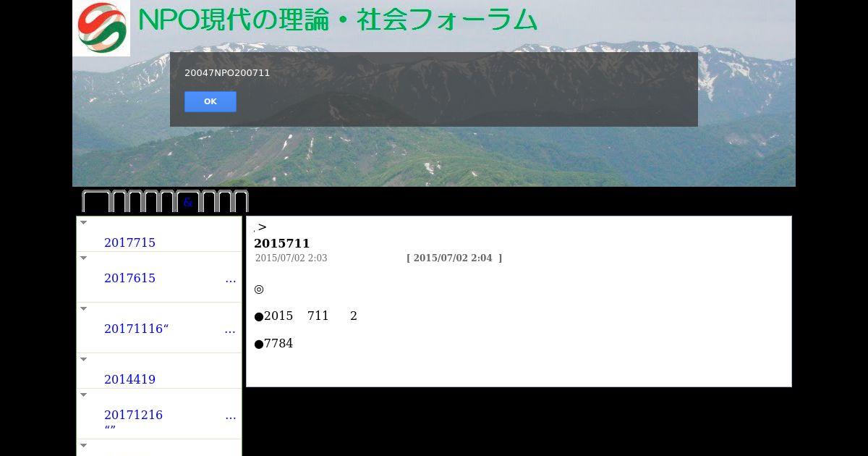Open the sidebar entry 20171216
The image size is (868, 456).
(133, 415)
